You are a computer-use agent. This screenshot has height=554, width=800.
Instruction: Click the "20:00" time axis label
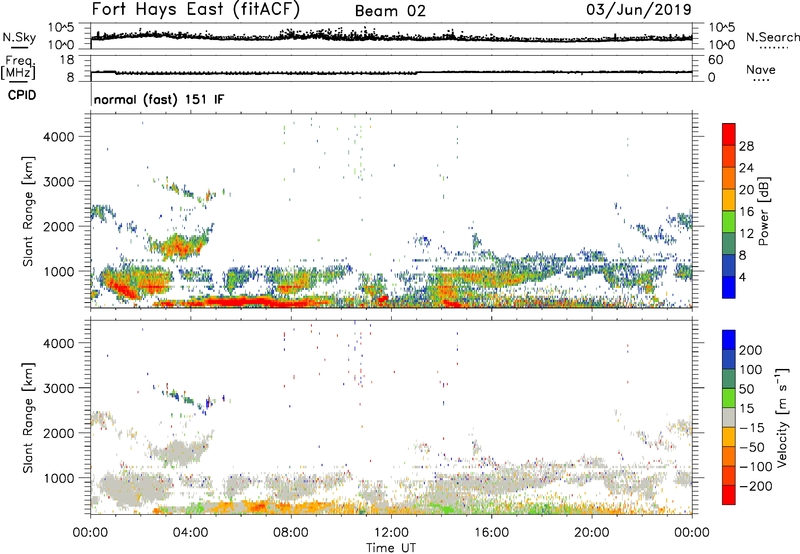tap(592, 533)
